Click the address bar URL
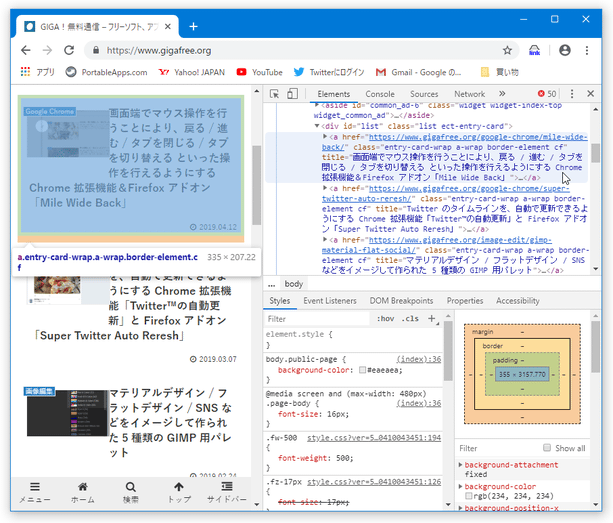The width and height of the screenshot is (613, 523). coord(159,50)
